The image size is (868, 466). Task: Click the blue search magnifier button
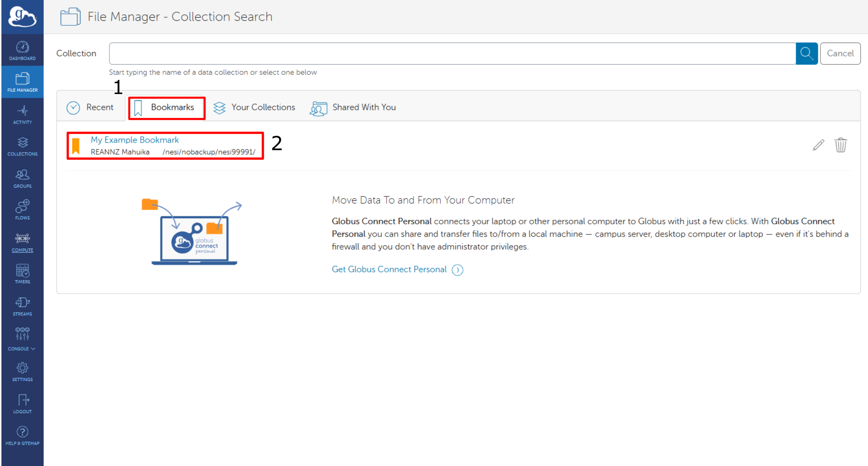coord(806,53)
